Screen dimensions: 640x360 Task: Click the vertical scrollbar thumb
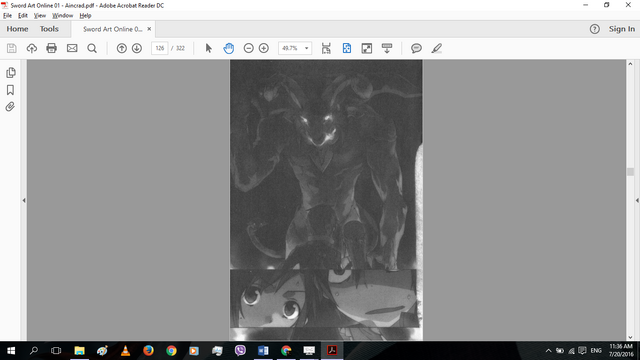(x=630, y=171)
